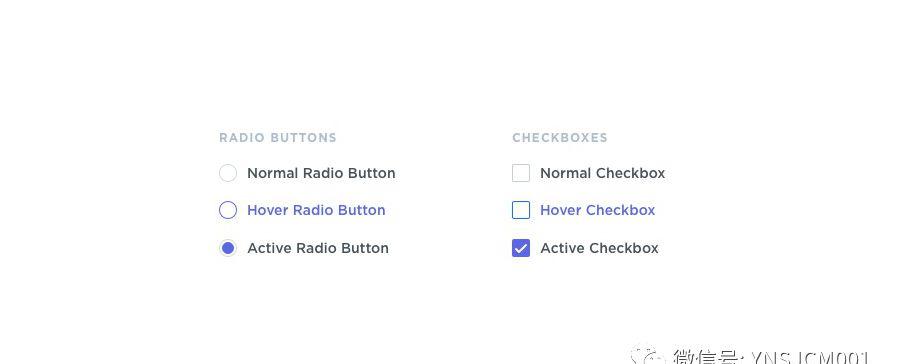Click the YNSJCM001 account ID in watermark
This screenshot has width=900, height=364.
coord(810,357)
